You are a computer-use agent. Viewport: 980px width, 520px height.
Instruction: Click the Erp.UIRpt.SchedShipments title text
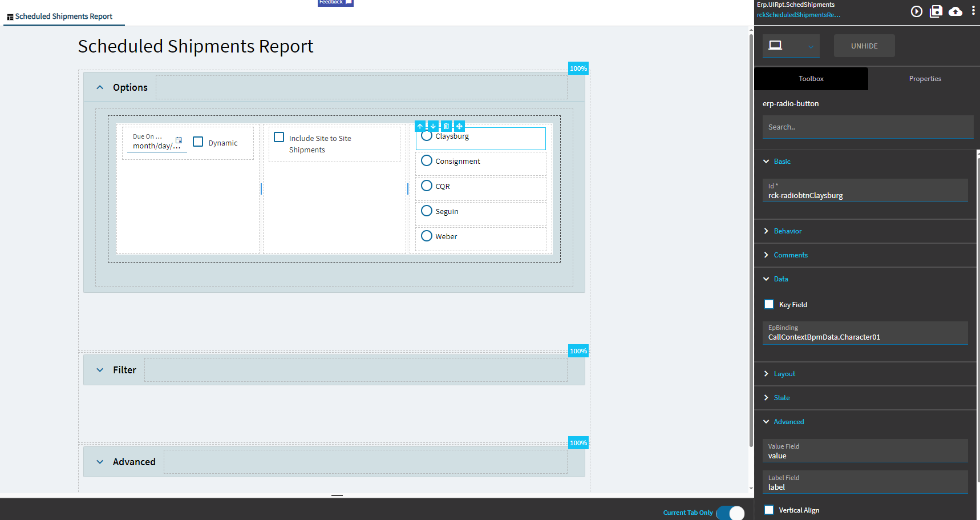click(x=796, y=5)
